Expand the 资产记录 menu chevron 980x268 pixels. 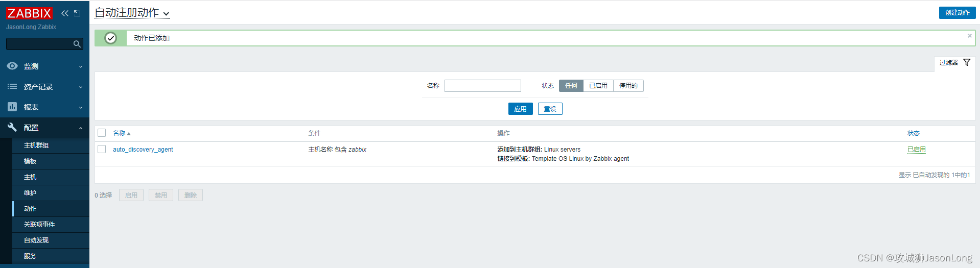coord(81,87)
